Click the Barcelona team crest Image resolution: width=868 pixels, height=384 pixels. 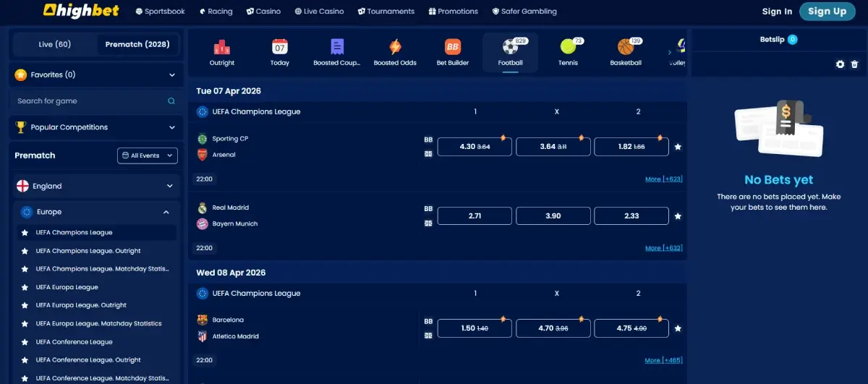[203, 320]
